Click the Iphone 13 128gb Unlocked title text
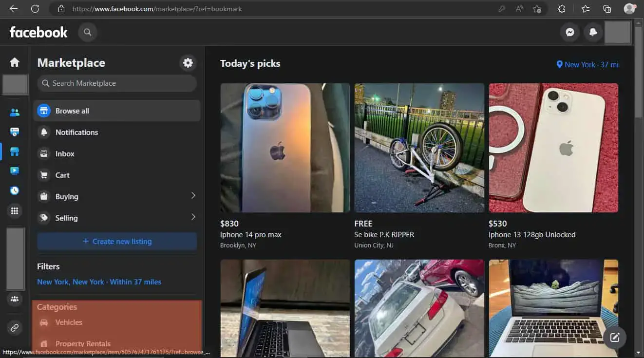 pos(532,235)
